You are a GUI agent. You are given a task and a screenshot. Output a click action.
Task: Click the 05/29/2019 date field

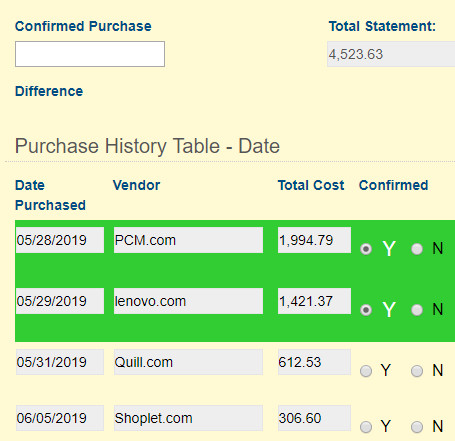click(x=60, y=301)
